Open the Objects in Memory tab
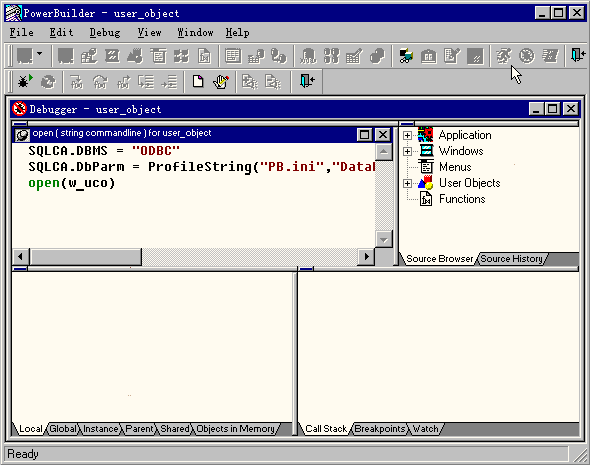The width and height of the screenshot is (590, 465). [x=236, y=429]
